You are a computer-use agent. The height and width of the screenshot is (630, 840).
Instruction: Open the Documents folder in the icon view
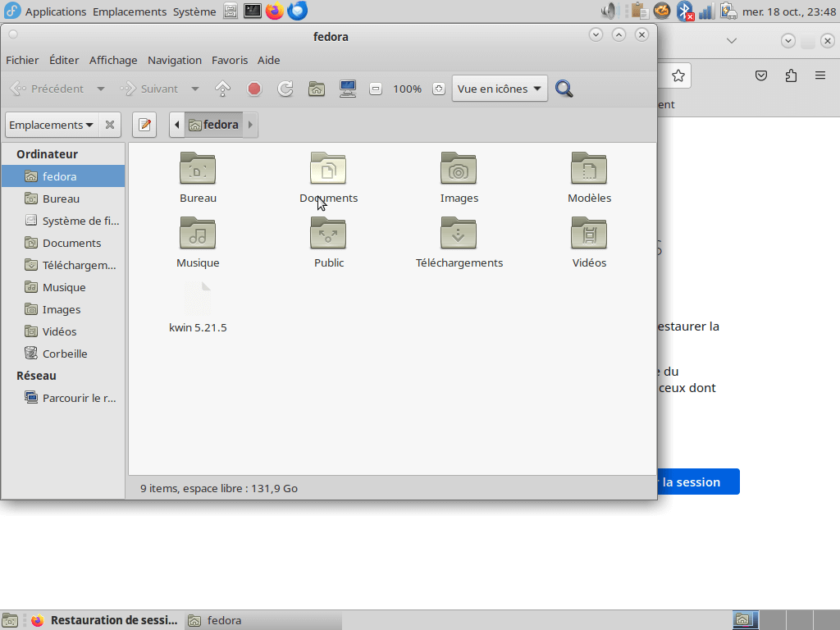coord(328,169)
